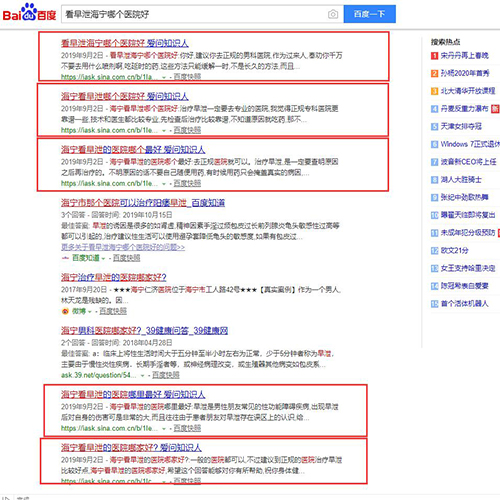Click the rank 8 badge beside 湖人大胜骑士

[x=434, y=180]
